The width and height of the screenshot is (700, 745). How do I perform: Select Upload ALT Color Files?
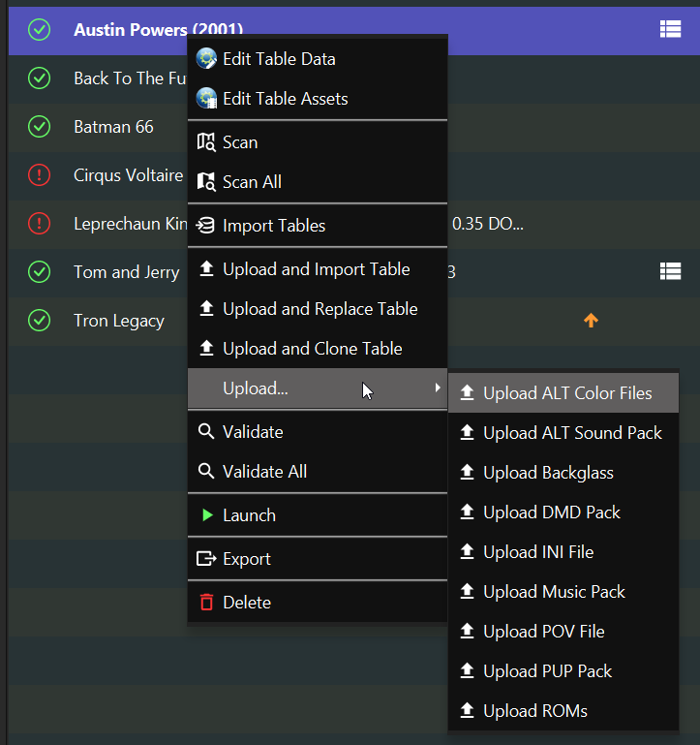click(563, 393)
